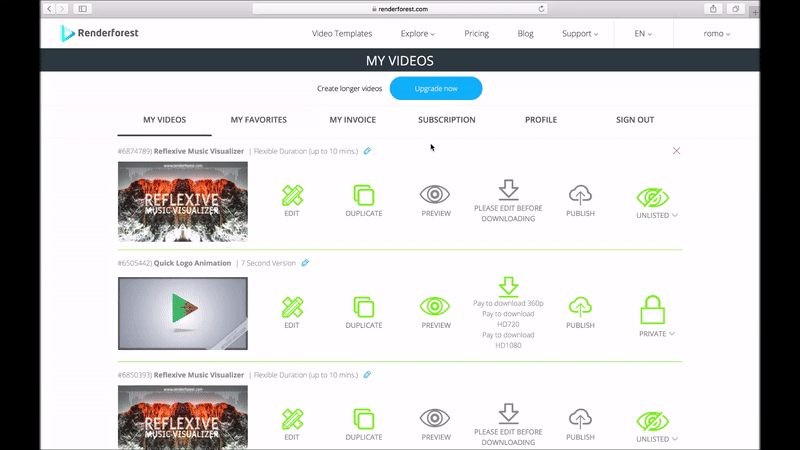Viewport: 800px width, 450px height.
Task: Click the Upgrade now button
Action: (x=436, y=88)
